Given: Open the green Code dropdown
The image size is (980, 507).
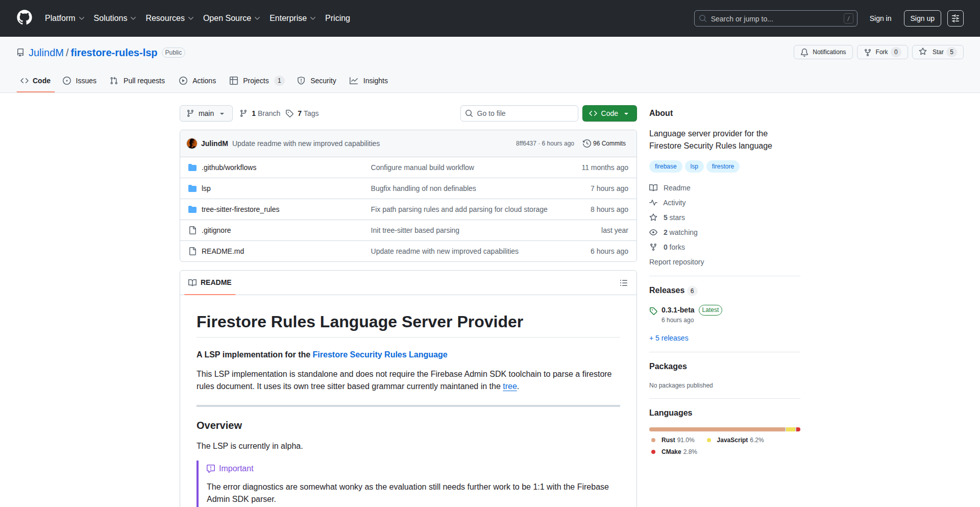Looking at the screenshot, I should coord(609,113).
